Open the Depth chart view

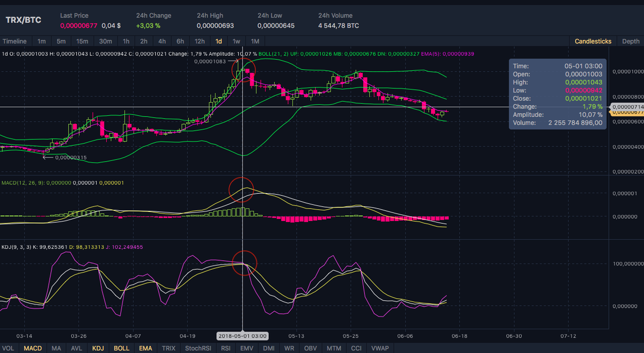(631, 41)
